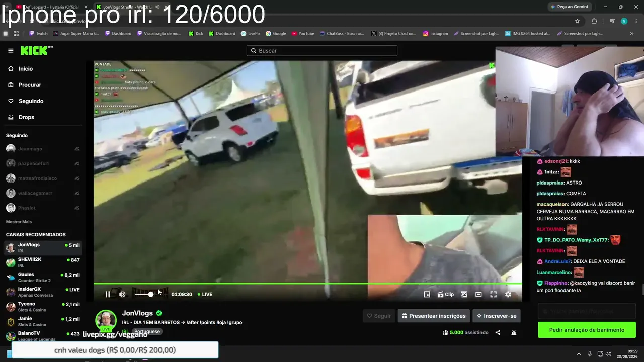Click the Seguir follow button
644x362 pixels.
tap(379, 316)
